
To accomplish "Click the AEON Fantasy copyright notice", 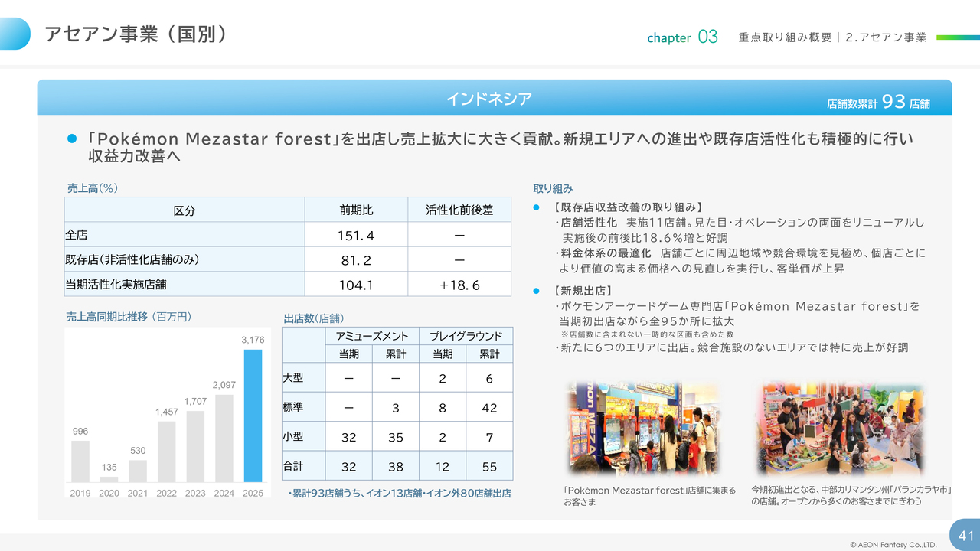I will coord(893,545).
